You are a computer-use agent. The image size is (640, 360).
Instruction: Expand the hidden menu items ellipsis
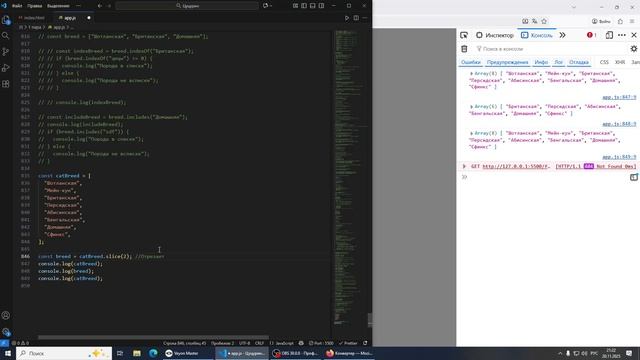[x=78, y=6]
